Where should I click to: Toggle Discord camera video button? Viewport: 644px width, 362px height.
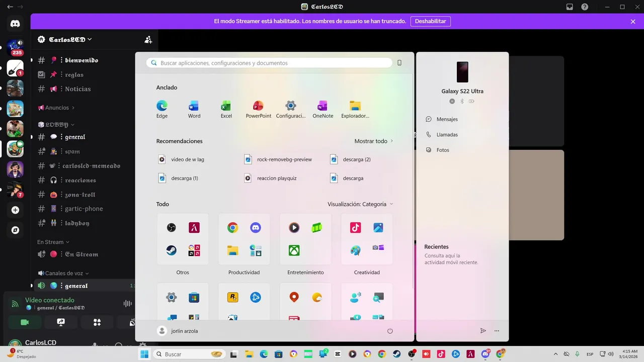point(24,322)
